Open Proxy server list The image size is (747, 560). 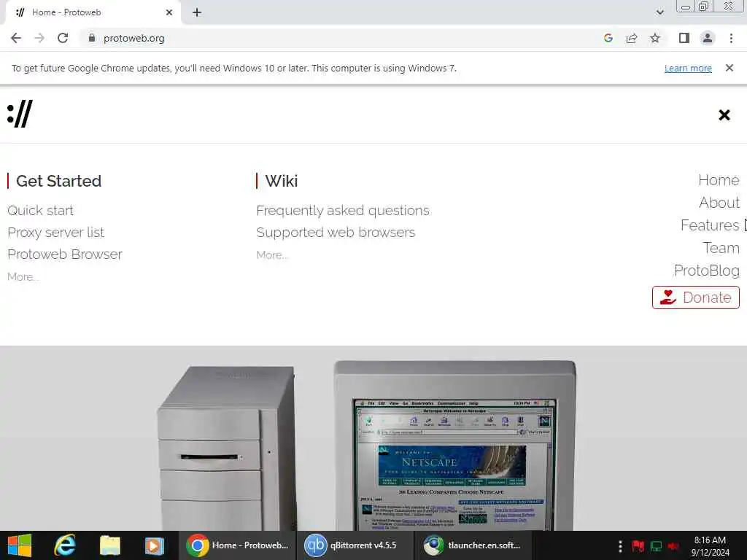pos(55,233)
